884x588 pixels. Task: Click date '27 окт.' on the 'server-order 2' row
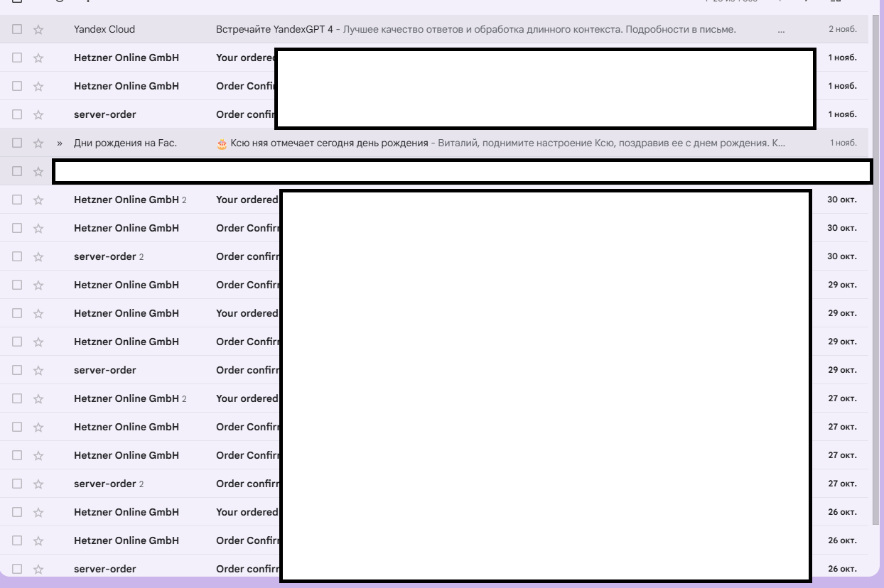pyautogui.click(x=842, y=484)
